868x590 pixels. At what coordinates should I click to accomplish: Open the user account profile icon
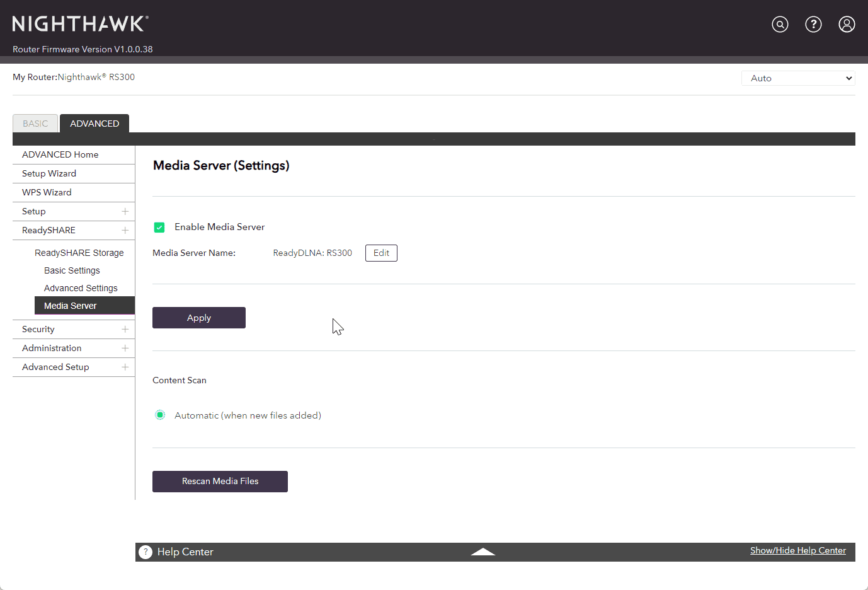coord(847,25)
